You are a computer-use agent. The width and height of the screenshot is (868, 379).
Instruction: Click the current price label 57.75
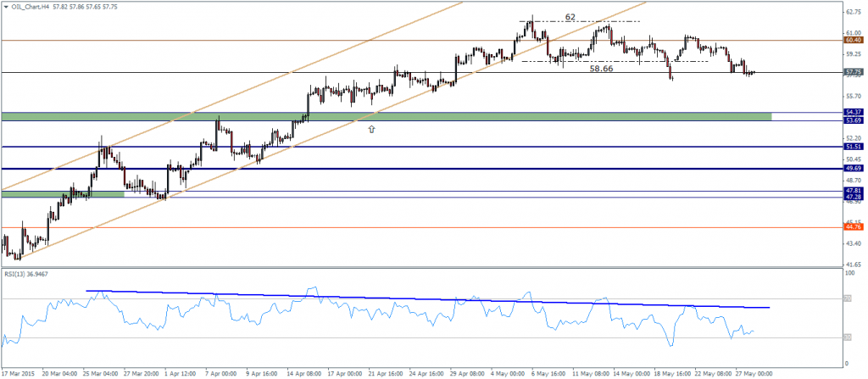853,72
